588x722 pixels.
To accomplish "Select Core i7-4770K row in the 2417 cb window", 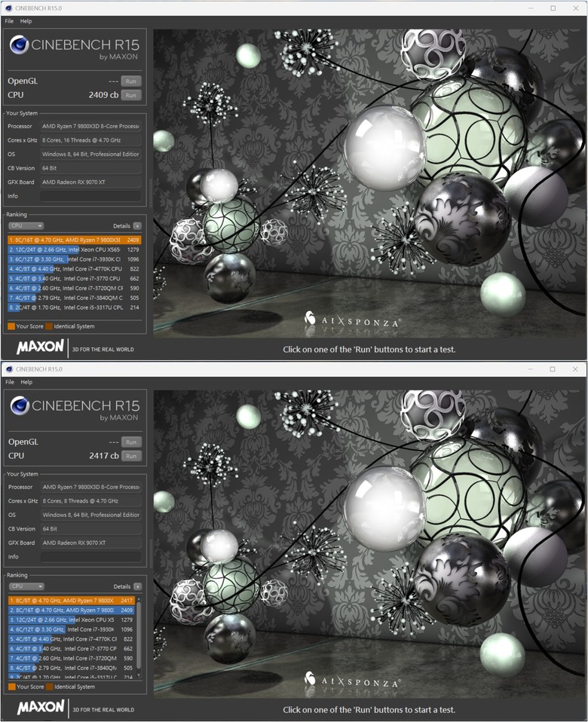I will pyautogui.click(x=72, y=639).
